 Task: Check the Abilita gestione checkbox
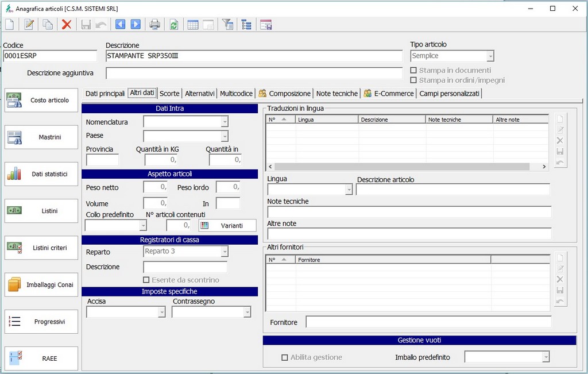tap(285, 357)
